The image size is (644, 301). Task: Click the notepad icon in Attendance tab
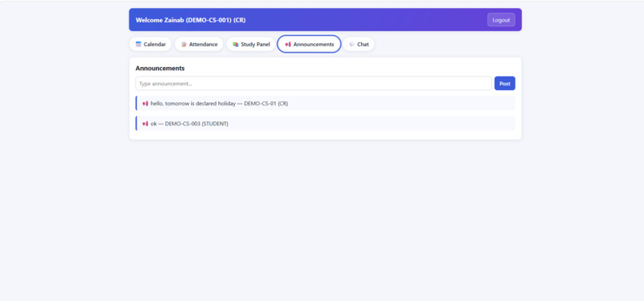pyautogui.click(x=184, y=45)
